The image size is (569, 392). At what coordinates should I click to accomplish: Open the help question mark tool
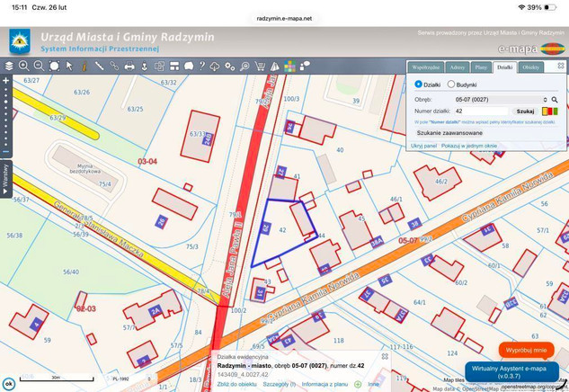(x=202, y=67)
